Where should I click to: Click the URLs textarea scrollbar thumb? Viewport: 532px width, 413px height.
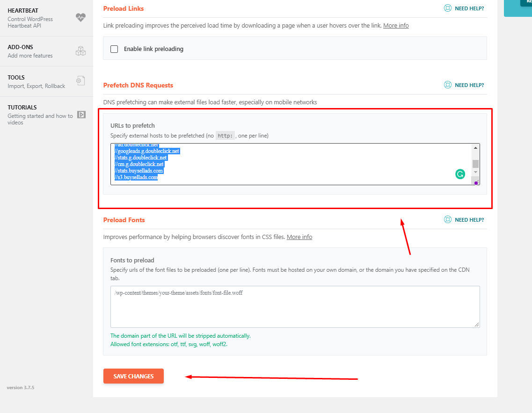475,164
